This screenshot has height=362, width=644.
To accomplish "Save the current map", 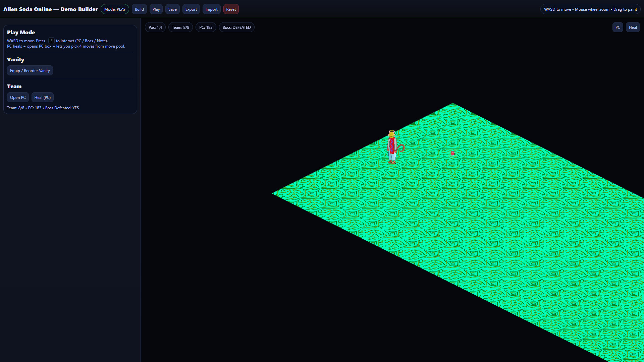I will [172, 9].
